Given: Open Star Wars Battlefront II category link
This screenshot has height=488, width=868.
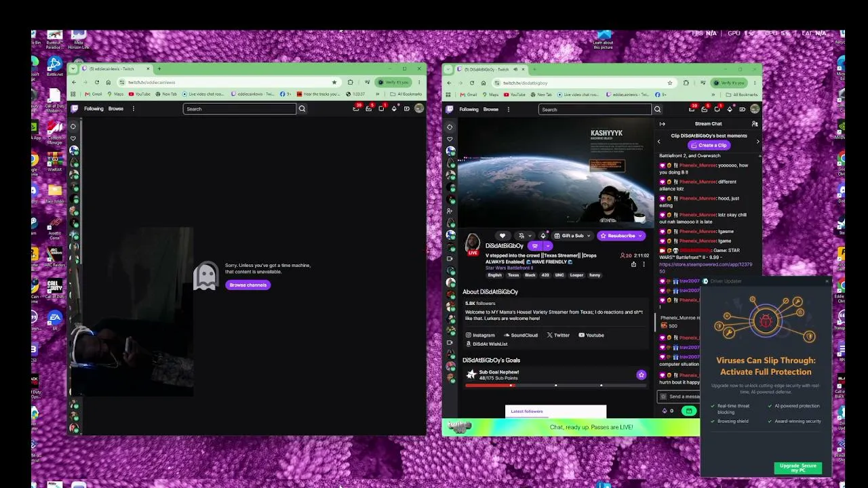Looking at the screenshot, I should tap(509, 268).
